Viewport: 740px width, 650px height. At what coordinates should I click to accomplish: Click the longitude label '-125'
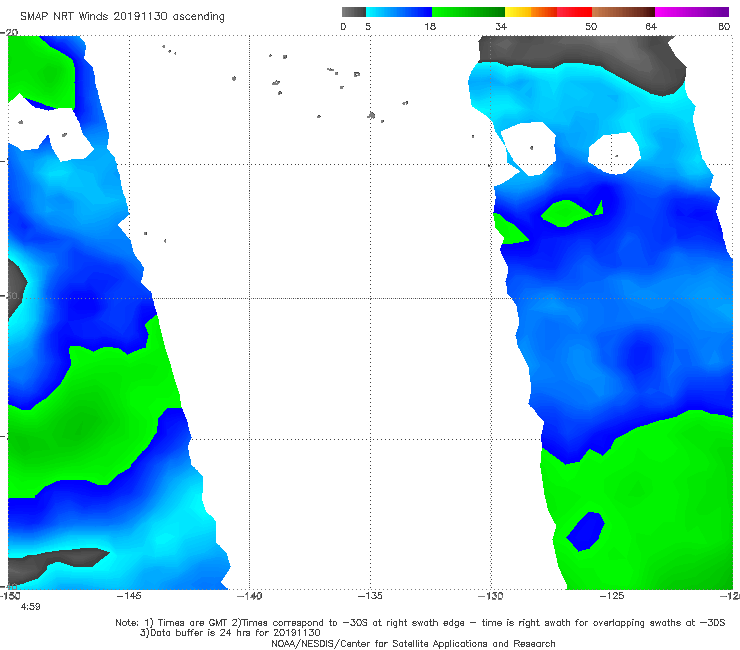pos(612,596)
